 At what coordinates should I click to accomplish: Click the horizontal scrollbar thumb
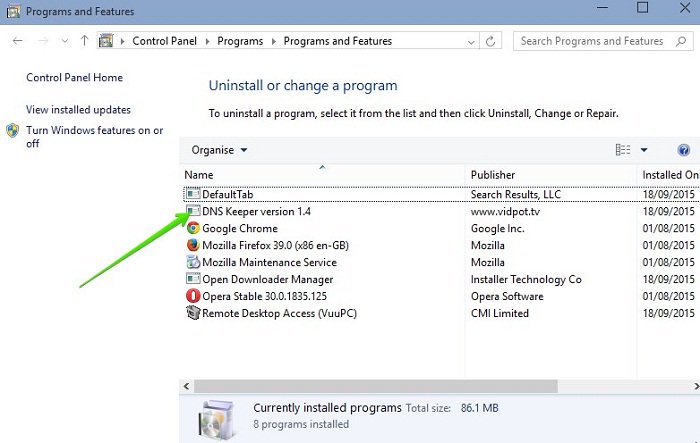(375, 386)
